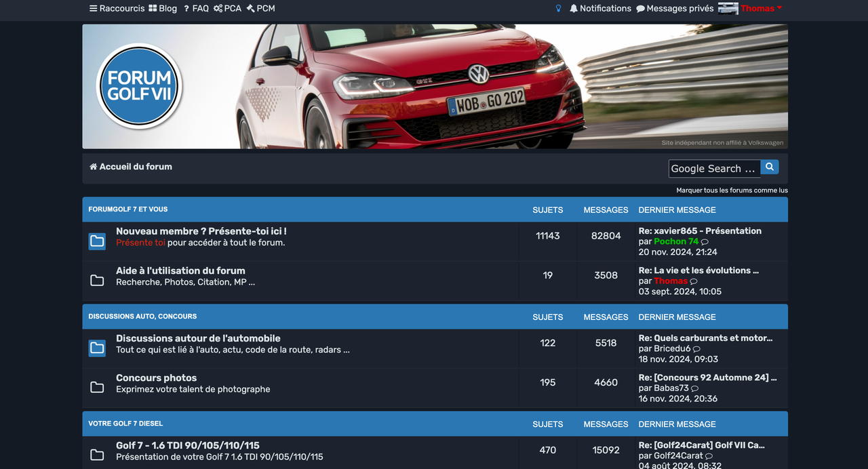Go to Accueil du forum
868x469 pixels.
coord(131,167)
